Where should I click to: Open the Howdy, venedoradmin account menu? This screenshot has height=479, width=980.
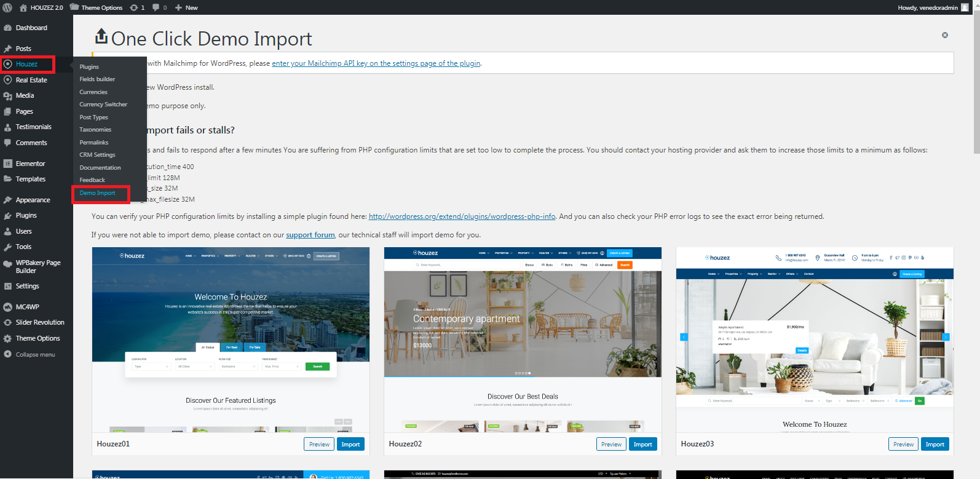(x=933, y=7)
